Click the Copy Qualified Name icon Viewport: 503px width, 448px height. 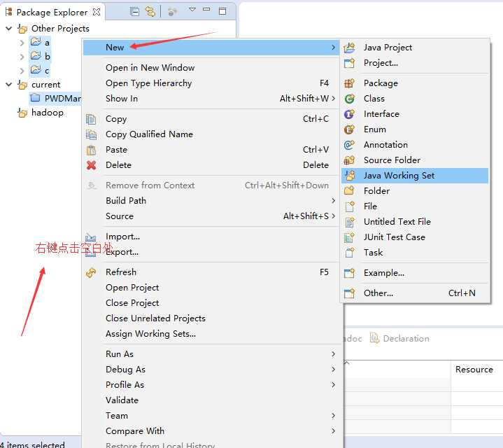click(91, 134)
